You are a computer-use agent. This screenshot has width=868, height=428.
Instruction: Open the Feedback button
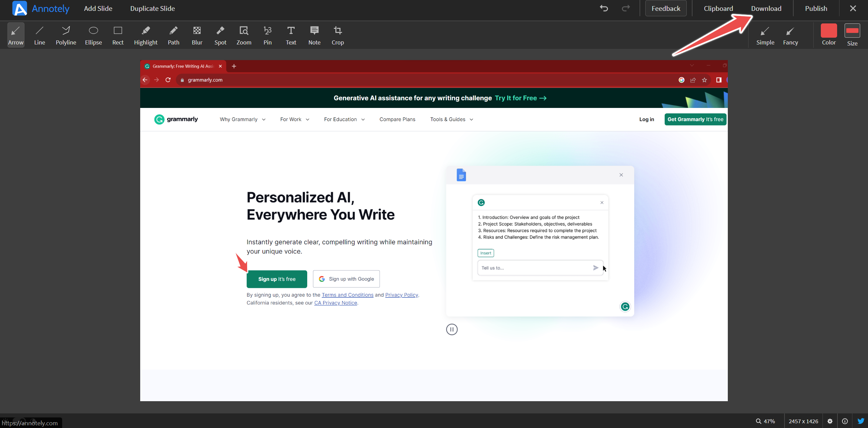[666, 8]
